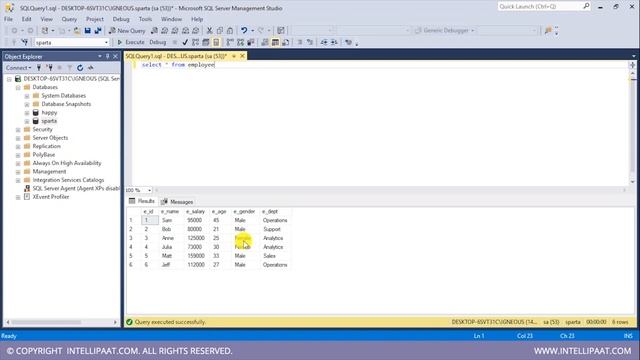Collapse the Databases folder node

coord(18,87)
